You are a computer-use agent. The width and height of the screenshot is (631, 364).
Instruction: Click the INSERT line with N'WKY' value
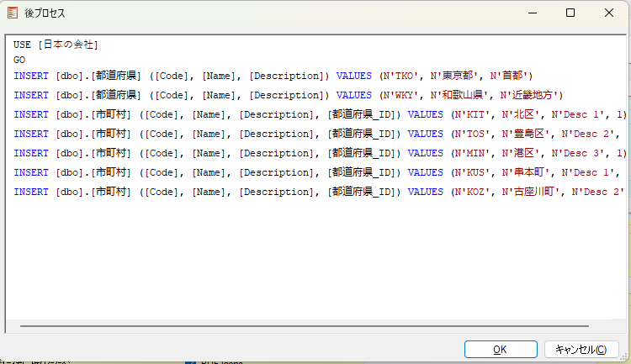(x=288, y=95)
